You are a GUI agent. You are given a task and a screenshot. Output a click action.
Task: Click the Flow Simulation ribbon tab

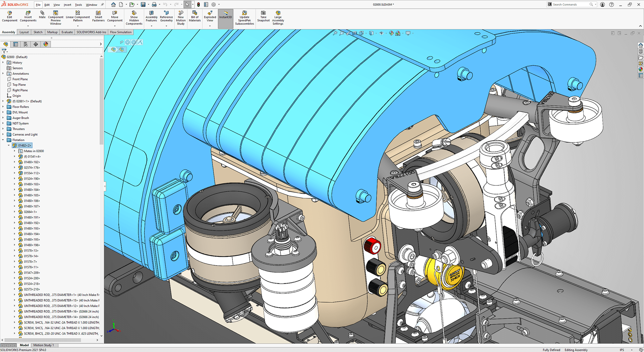(121, 32)
